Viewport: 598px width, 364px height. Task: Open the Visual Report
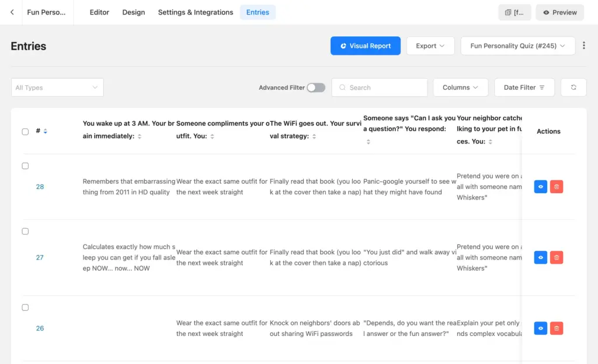365,45
